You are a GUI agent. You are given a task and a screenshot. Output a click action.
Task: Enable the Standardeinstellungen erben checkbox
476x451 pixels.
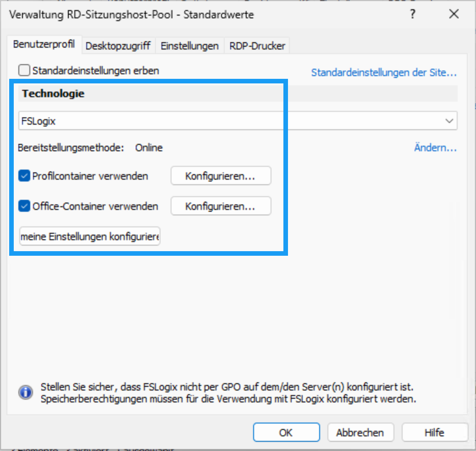[x=24, y=71]
